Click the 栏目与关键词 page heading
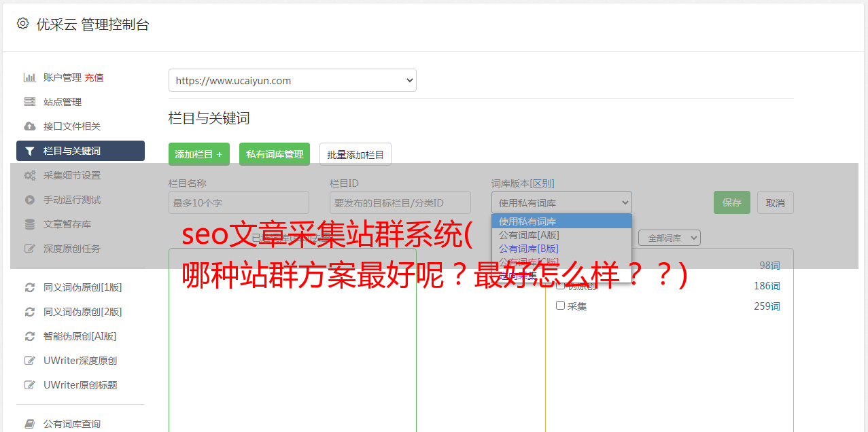This screenshot has height=432, width=868. (x=209, y=118)
